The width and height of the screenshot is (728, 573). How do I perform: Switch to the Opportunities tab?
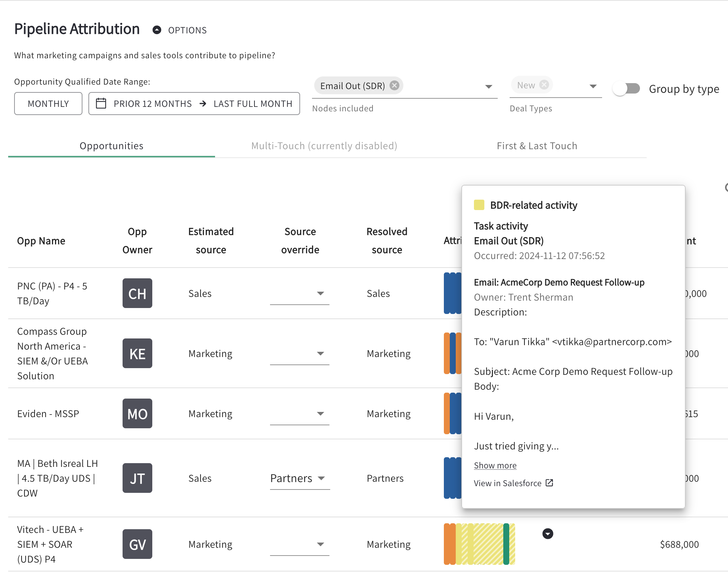(x=111, y=146)
